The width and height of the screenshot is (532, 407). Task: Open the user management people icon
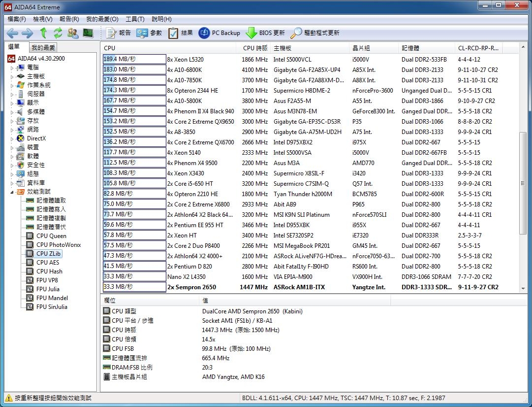pyautogui.click(x=73, y=33)
